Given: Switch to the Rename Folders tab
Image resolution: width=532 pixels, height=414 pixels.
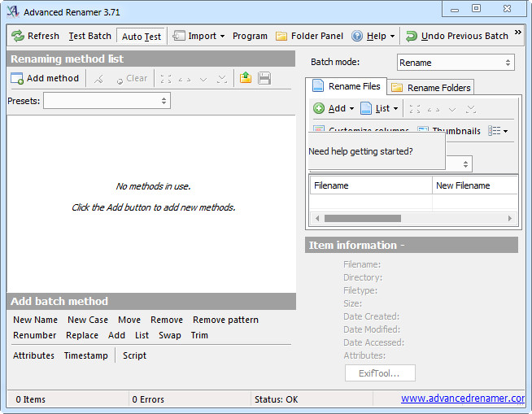Looking at the screenshot, I should [431, 88].
